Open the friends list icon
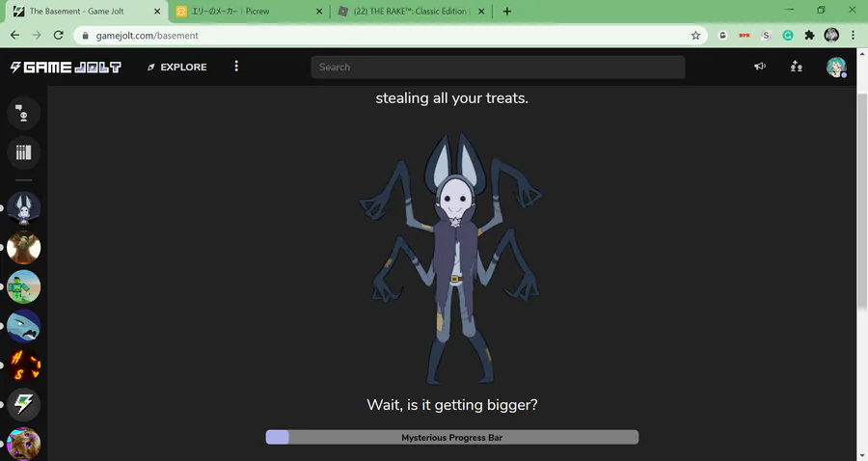868x461 pixels. (796, 67)
